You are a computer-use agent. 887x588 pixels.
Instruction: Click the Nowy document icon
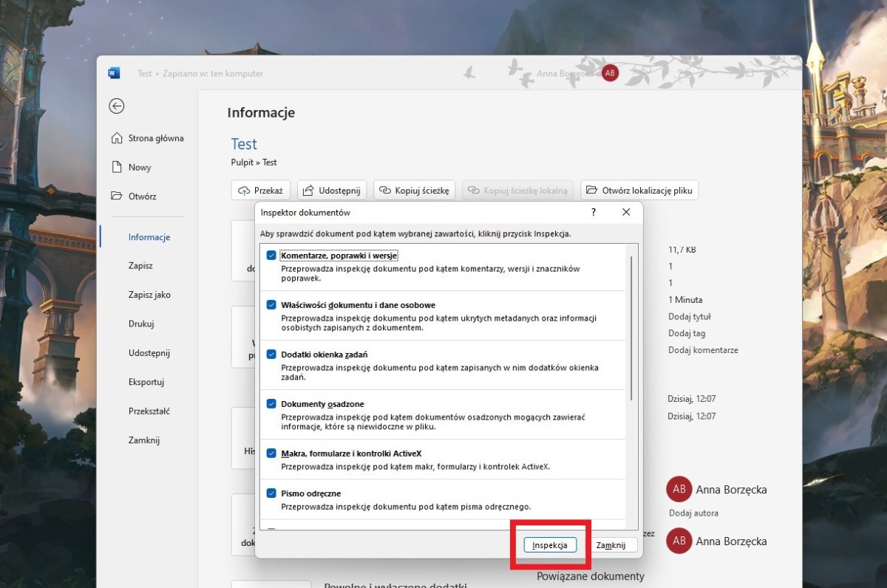tap(117, 167)
